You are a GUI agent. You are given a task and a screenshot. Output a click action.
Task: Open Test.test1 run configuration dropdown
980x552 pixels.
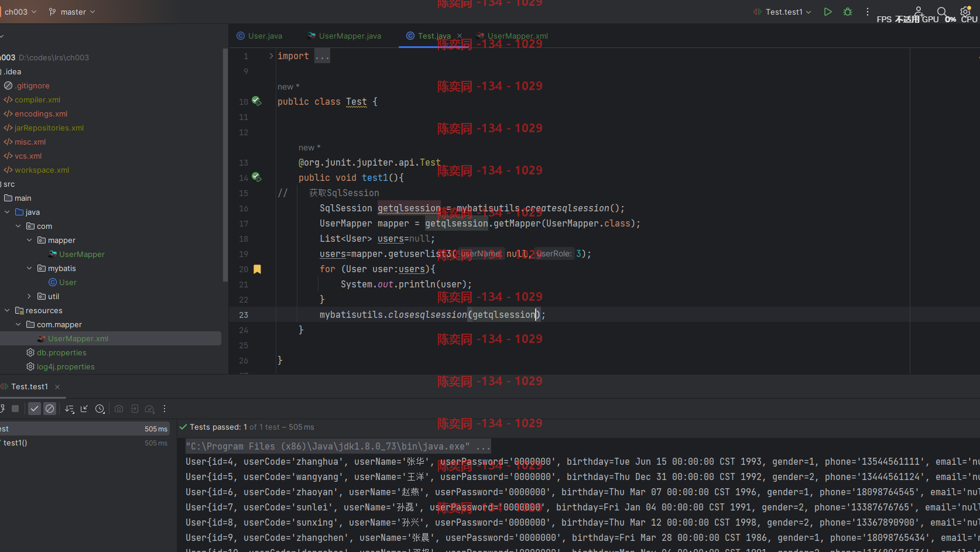point(783,12)
